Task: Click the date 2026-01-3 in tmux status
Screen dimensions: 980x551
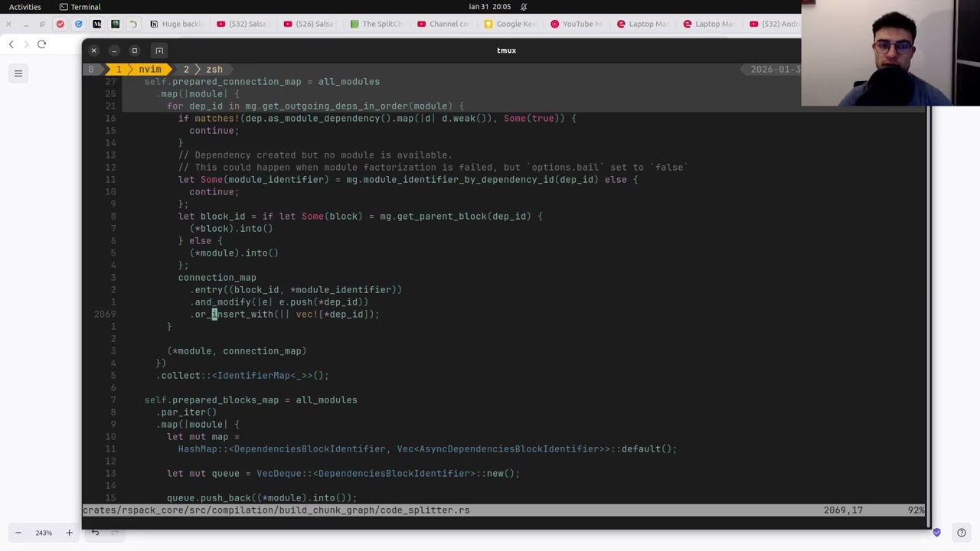Action: point(776,70)
